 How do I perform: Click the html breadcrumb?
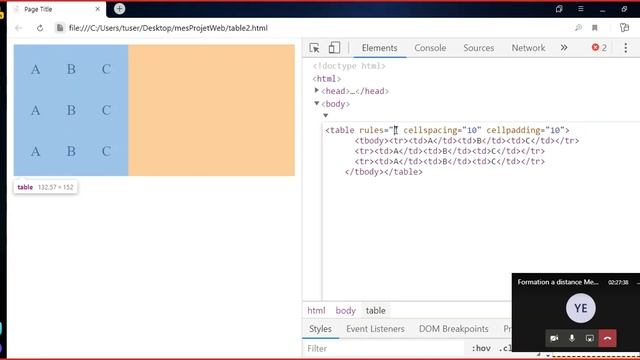point(316,311)
